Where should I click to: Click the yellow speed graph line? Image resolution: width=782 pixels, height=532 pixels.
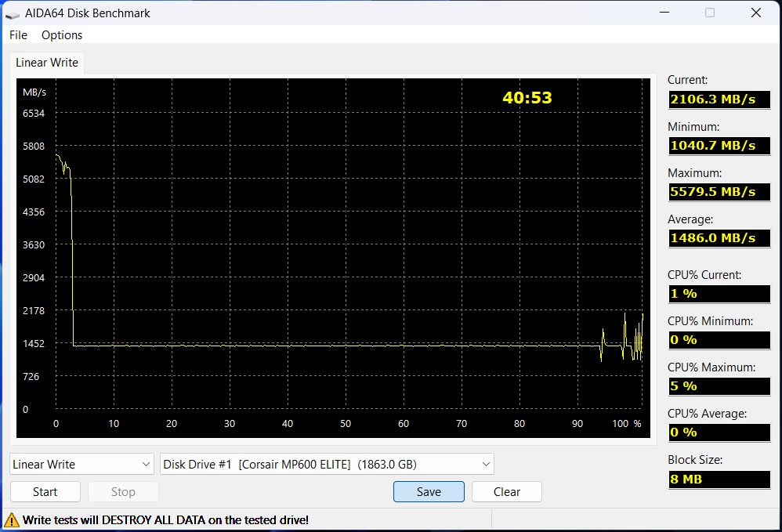tap(313, 343)
